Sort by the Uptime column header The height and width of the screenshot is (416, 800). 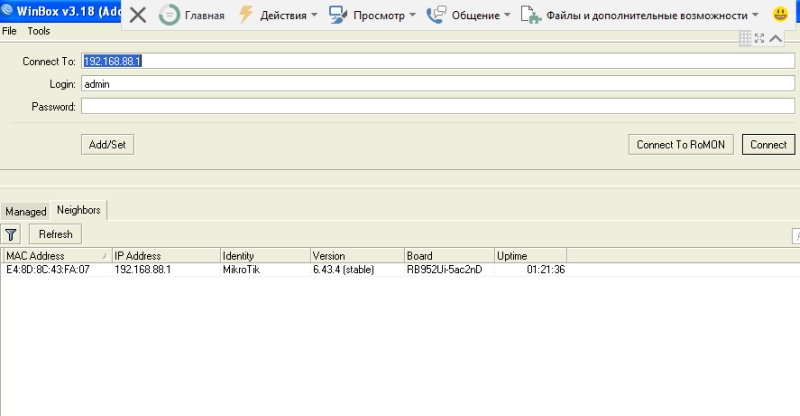point(531,256)
